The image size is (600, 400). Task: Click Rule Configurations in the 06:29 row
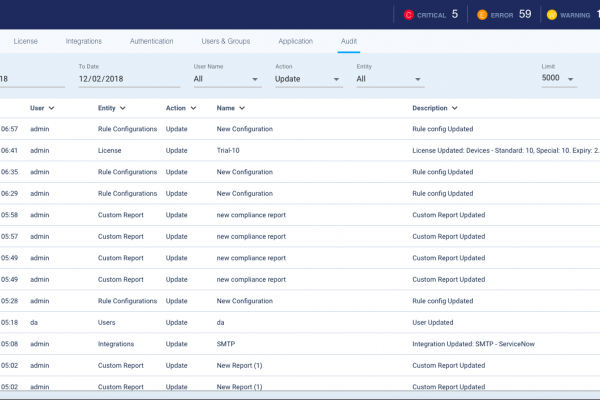tap(127, 193)
